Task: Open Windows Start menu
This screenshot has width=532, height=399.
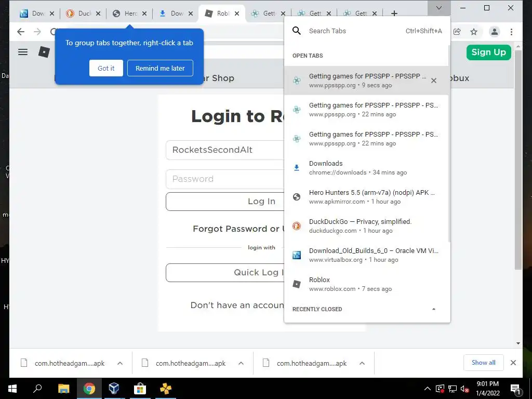Action: pos(12,389)
